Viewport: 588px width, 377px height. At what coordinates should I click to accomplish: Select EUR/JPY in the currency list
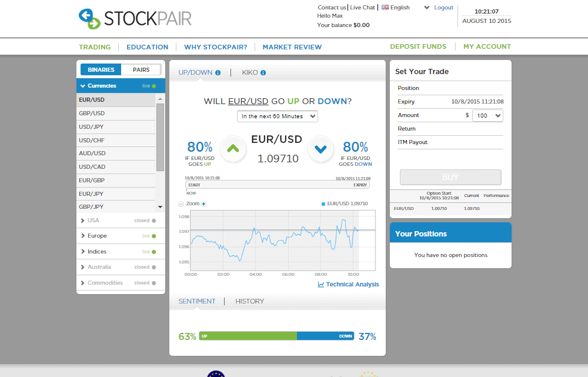click(x=116, y=194)
